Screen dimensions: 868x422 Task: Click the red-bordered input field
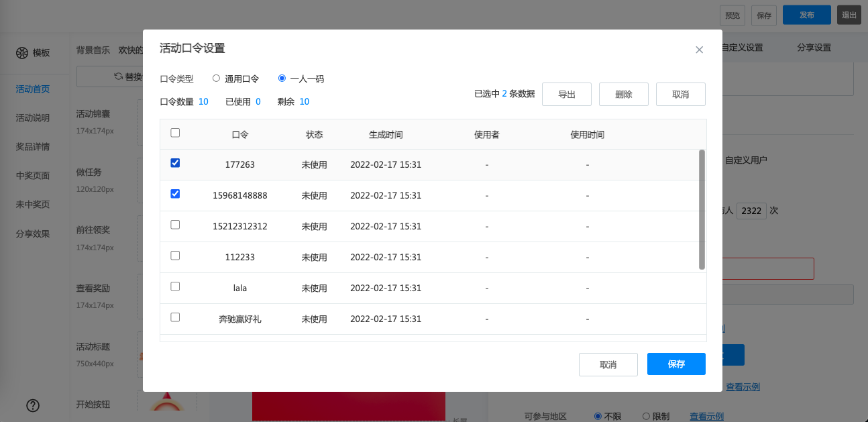[x=768, y=269]
